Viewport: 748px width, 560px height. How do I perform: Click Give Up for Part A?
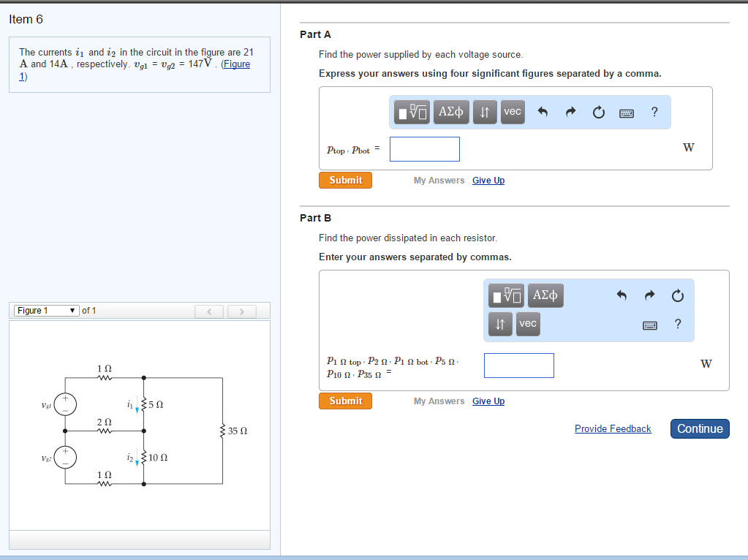[x=488, y=180]
